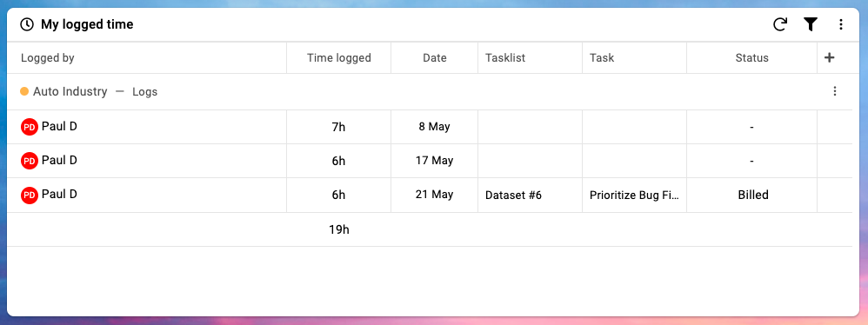Click the orange Auto Industry project dot
This screenshot has width=868, height=325.
coord(24,91)
